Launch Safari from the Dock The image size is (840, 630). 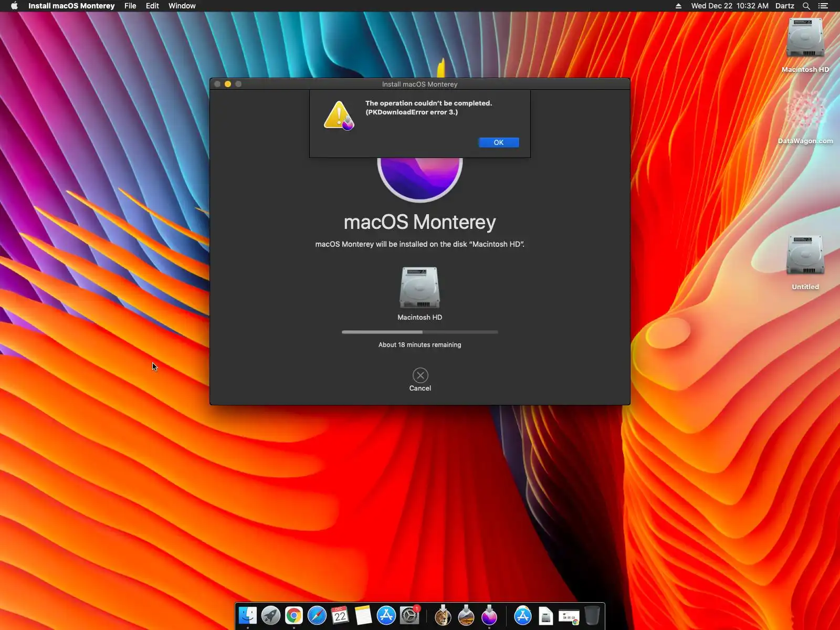click(x=317, y=615)
